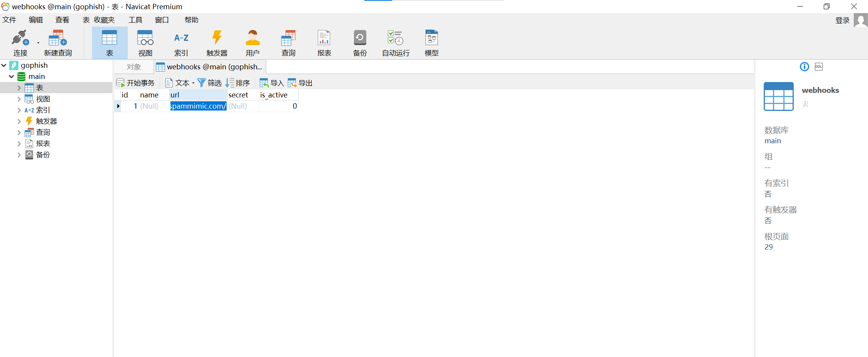The image size is (868, 357).
Task: Open the File (文件) menu
Action: [9, 20]
